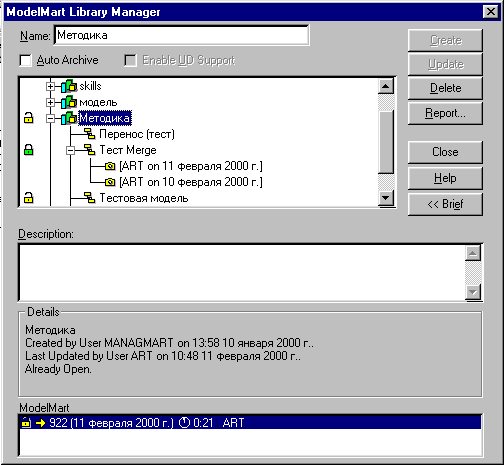Click the 10 февраля version snapshot icon
504x465 pixels.
tap(110, 182)
